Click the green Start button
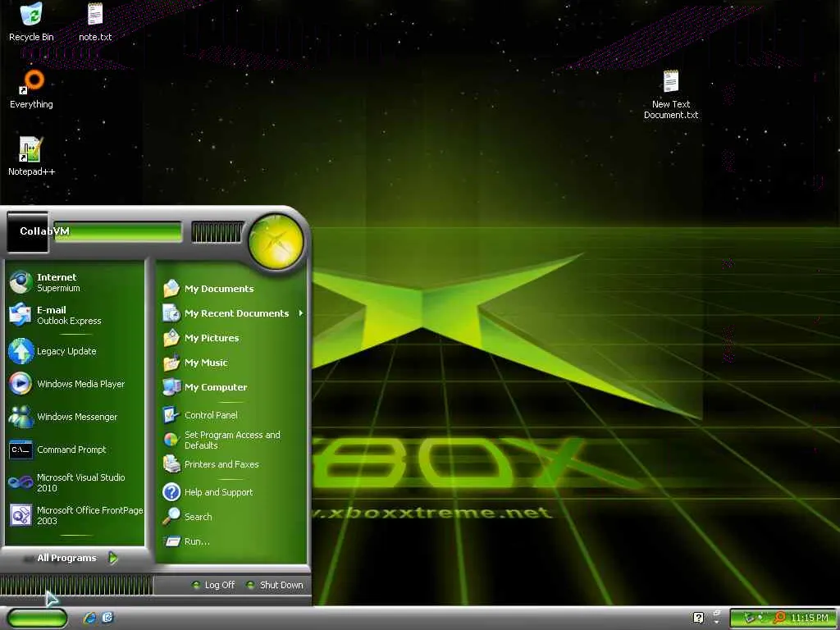840x630 pixels. pyautogui.click(x=37, y=619)
